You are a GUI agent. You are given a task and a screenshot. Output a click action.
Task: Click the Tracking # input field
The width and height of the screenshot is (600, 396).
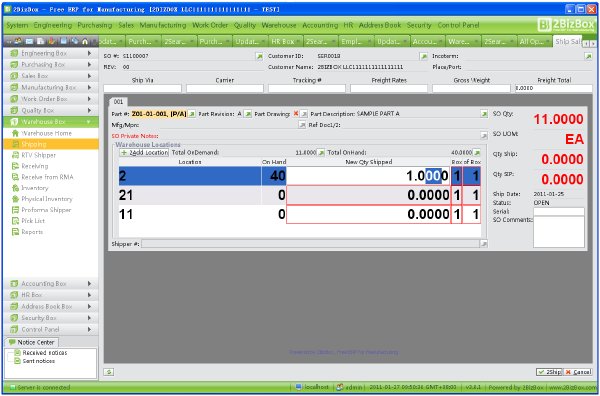click(x=307, y=88)
